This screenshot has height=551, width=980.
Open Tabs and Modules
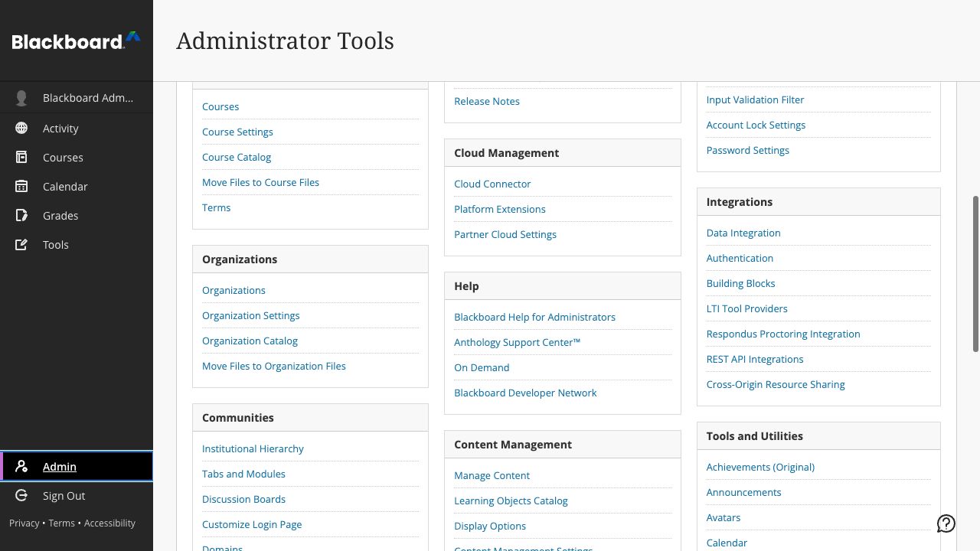(243, 474)
